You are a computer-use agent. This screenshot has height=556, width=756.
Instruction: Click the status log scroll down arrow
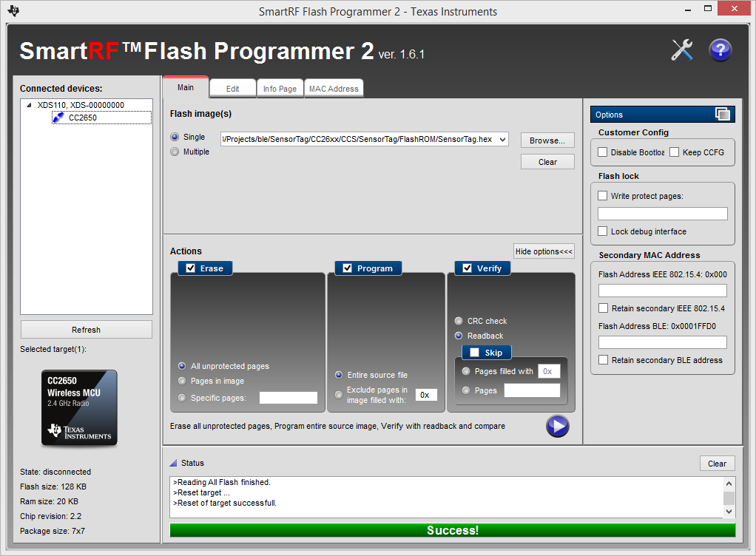pyautogui.click(x=729, y=512)
